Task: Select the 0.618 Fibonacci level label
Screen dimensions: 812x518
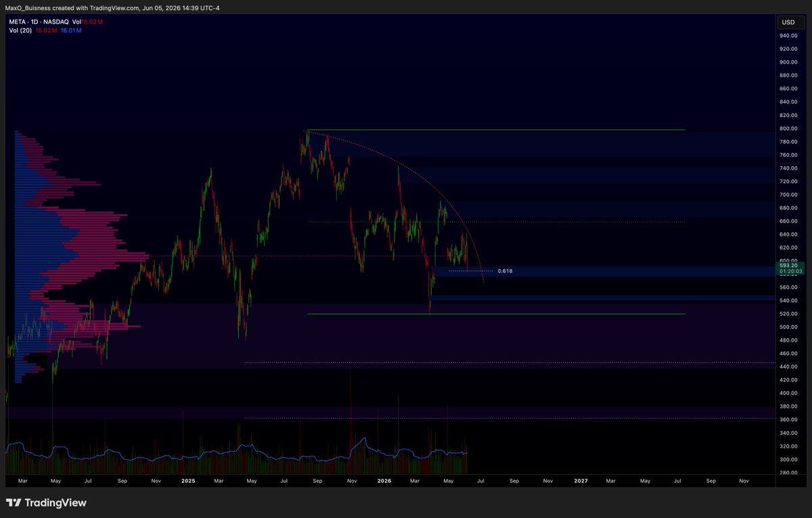Action: 505,270
